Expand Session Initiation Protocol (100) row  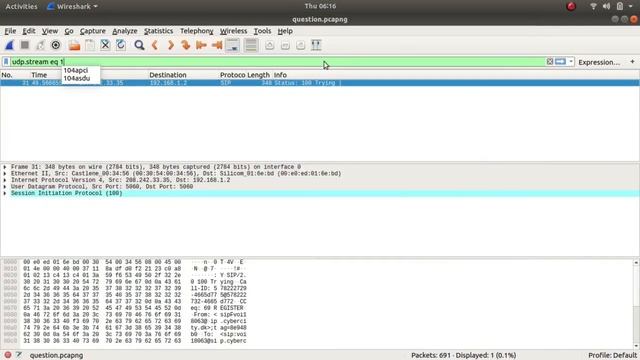click(x=5, y=193)
